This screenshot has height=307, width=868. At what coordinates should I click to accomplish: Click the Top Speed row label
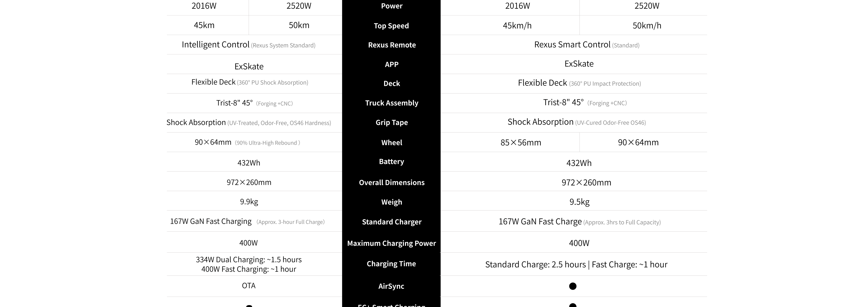391,26
